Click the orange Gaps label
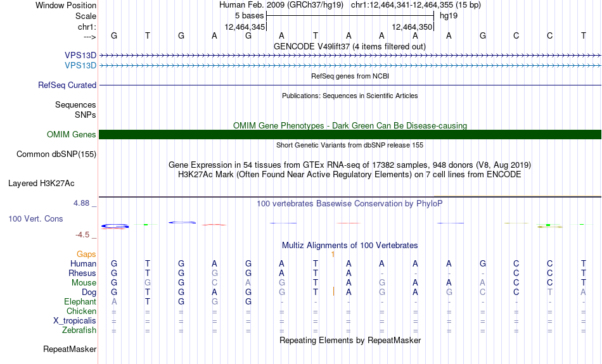 pos(86,254)
